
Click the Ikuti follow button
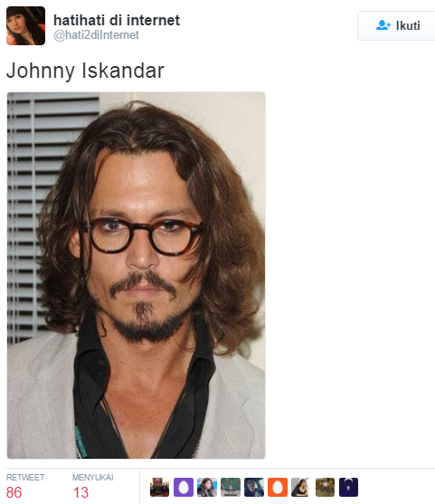396,25
